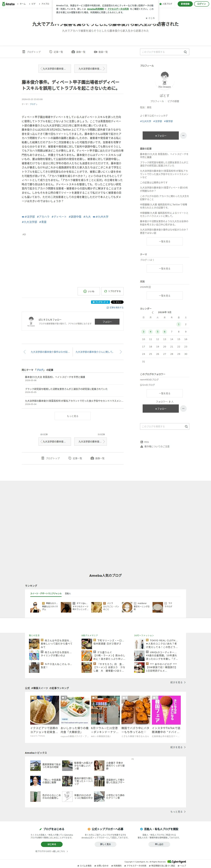Screen dimensions: 211x868
Task: Click the CyberAgent logo in the footer
Action: tap(177, 862)
